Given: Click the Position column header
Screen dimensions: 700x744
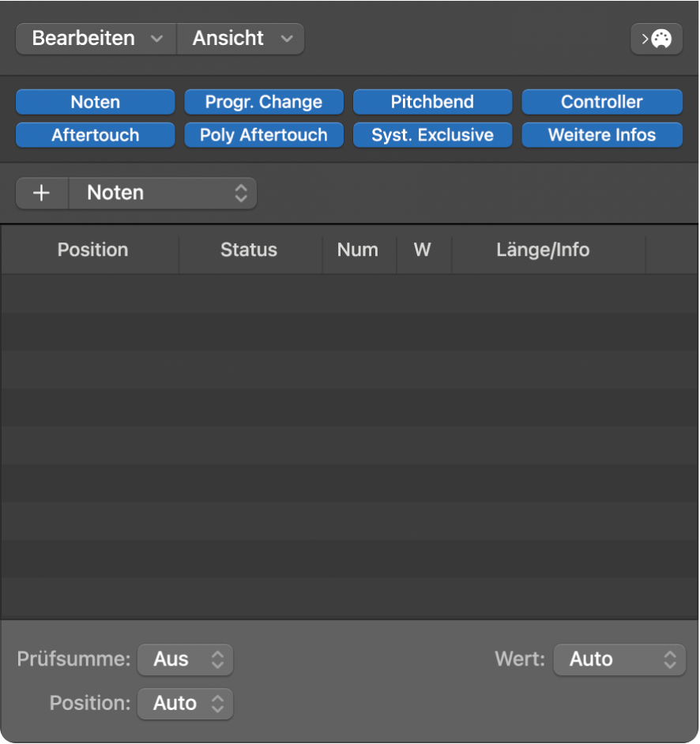Looking at the screenshot, I should pos(92,250).
